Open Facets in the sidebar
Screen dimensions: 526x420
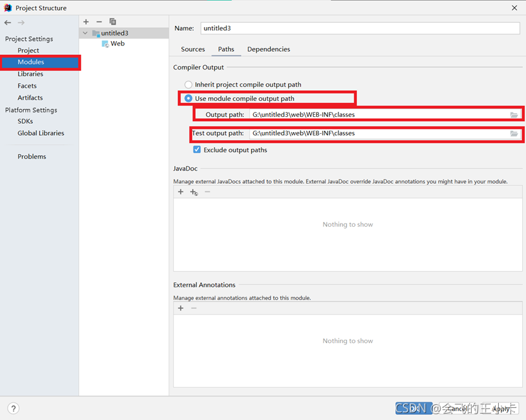click(27, 86)
